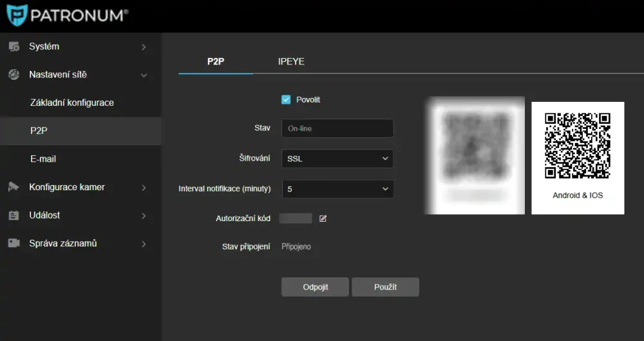Click the Odpojit button
The width and height of the screenshot is (644, 341).
click(x=315, y=287)
